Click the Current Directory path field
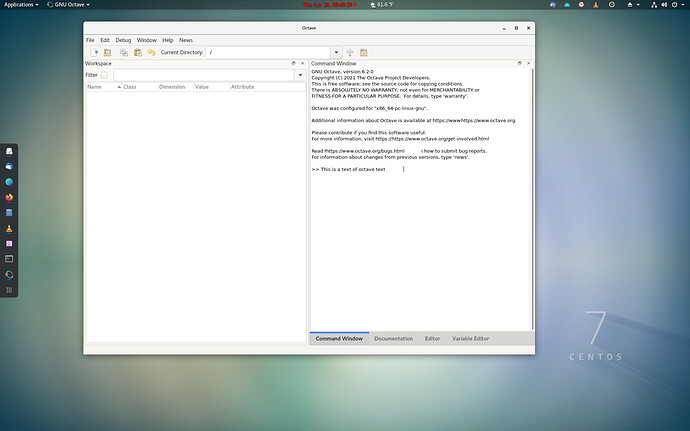Image resolution: width=690 pixels, height=431 pixels. [268, 52]
